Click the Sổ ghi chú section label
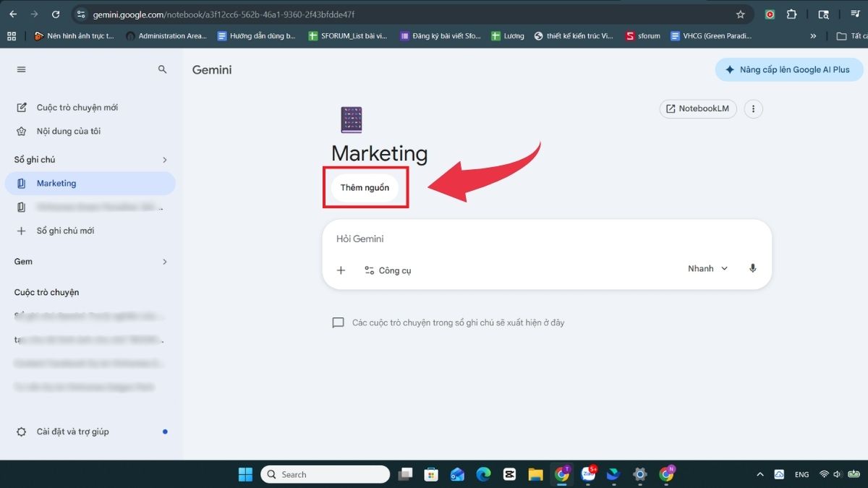868x488 pixels. (35, 160)
